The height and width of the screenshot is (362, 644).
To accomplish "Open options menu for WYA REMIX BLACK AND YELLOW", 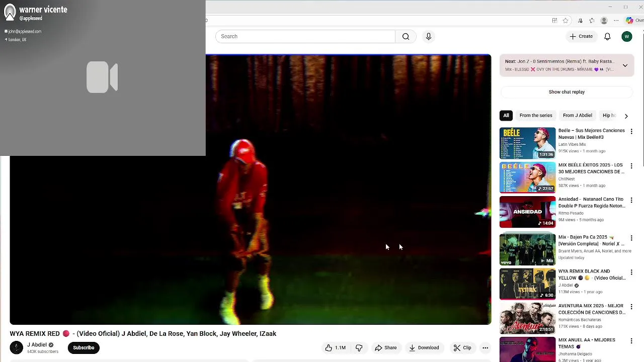I will pos(631,273).
